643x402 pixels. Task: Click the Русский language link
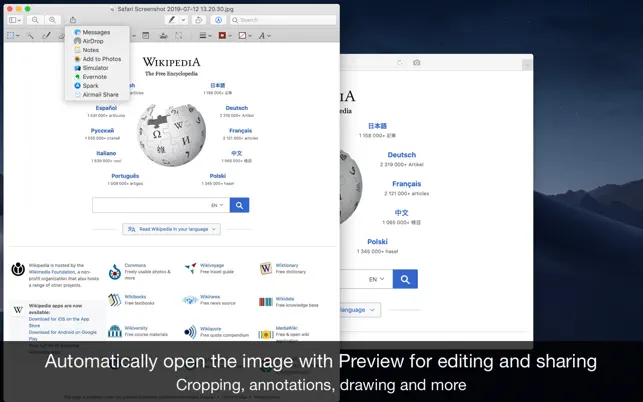coord(102,130)
